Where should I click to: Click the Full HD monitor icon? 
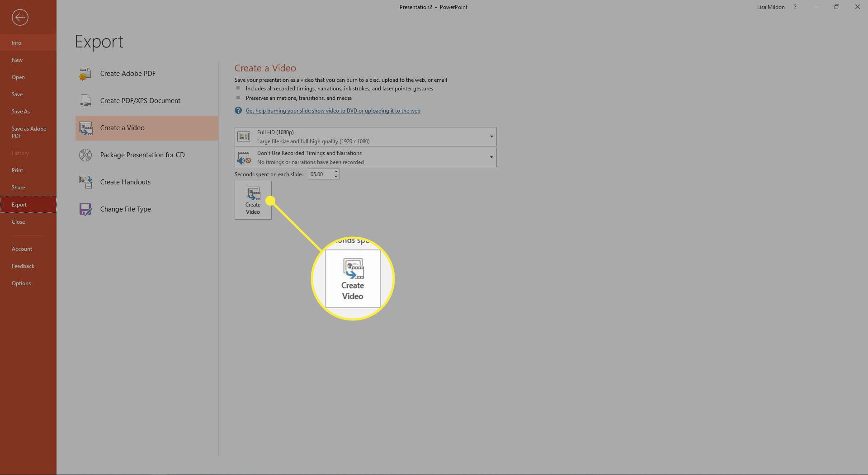click(x=244, y=136)
